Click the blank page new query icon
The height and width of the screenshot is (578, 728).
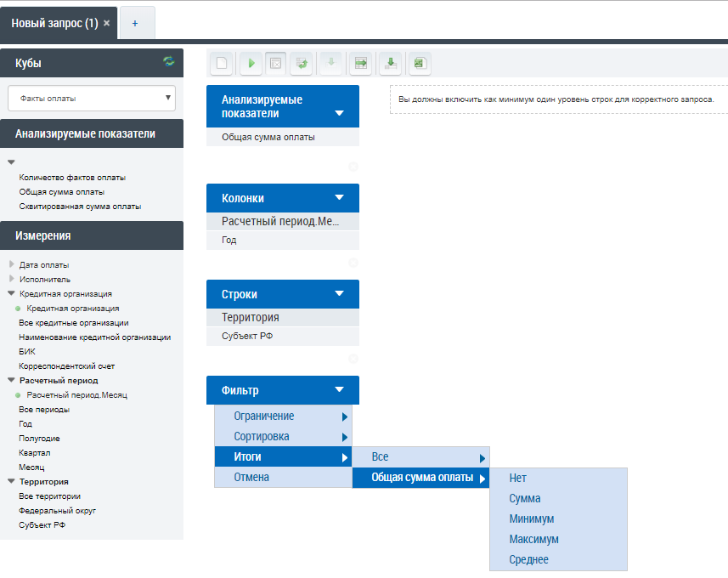[x=222, y=63]
